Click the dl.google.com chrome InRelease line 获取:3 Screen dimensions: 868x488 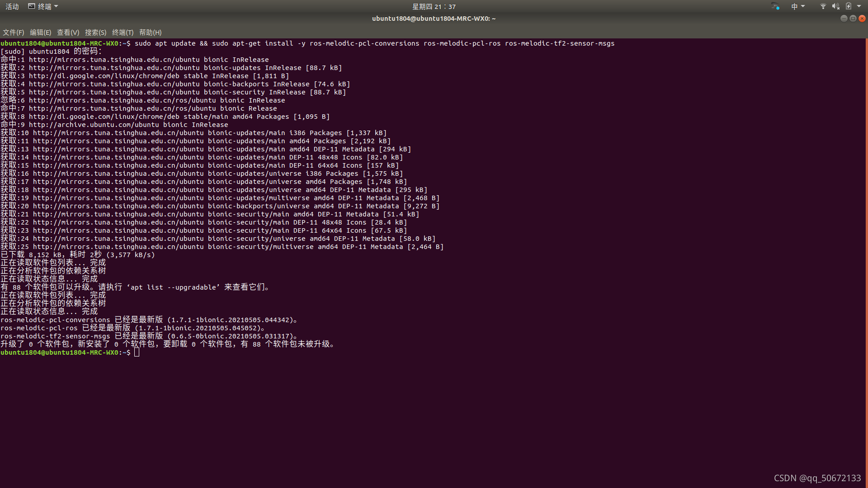pyautogui.click(x=145, y=76)
